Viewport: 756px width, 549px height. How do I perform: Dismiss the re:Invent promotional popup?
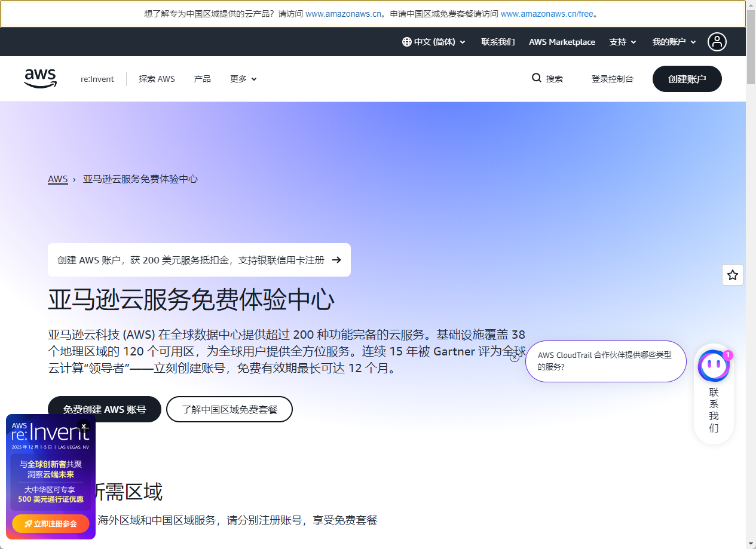point(84,426)
